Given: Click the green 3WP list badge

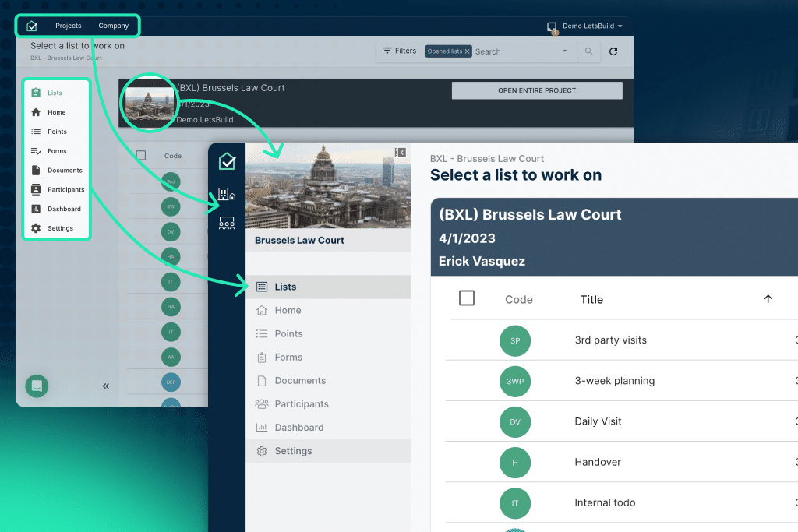Looking at the screenshot, I should [514, 381].
